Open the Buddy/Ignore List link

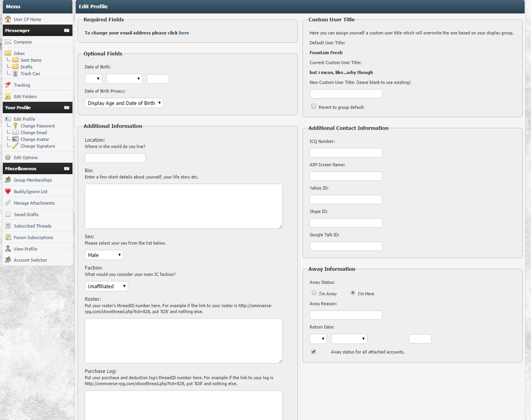[31, 192]
